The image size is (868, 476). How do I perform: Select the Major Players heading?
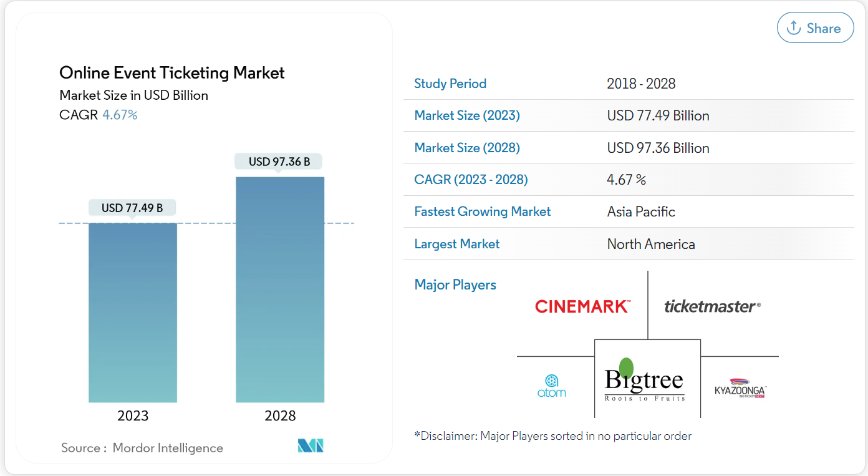coord(455,284)
